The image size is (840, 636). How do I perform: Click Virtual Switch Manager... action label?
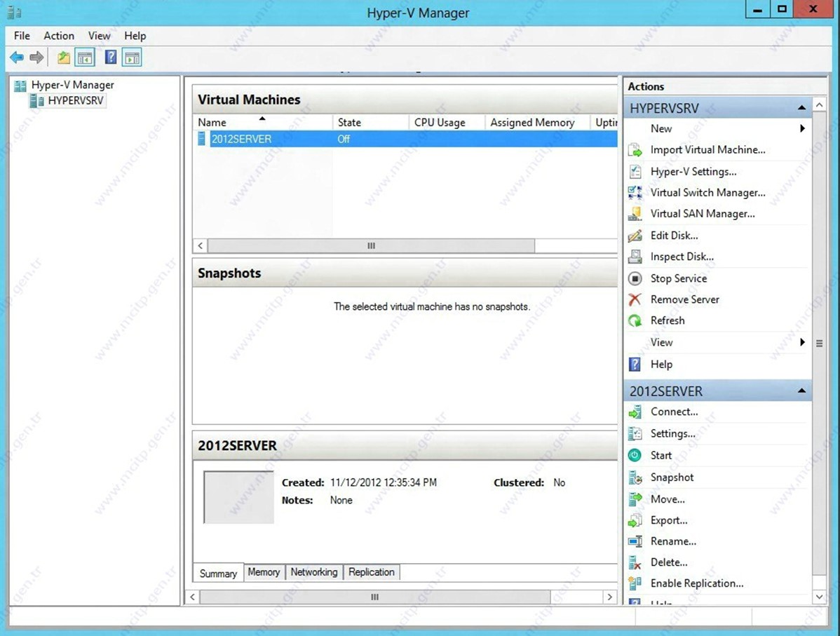coord(707,192)
